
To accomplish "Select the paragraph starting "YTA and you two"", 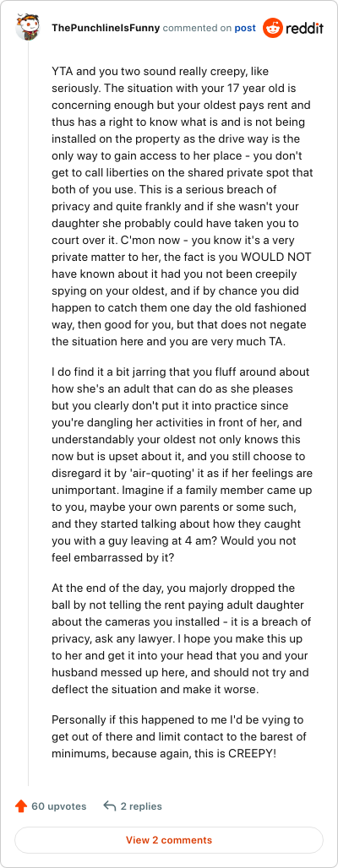I will 182,206.
